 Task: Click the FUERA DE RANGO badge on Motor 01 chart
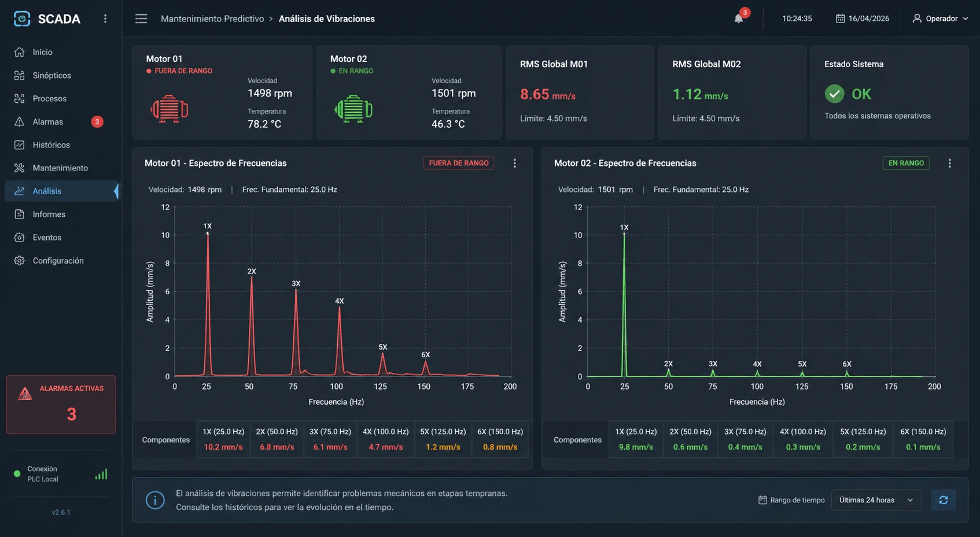pos(459,163)
